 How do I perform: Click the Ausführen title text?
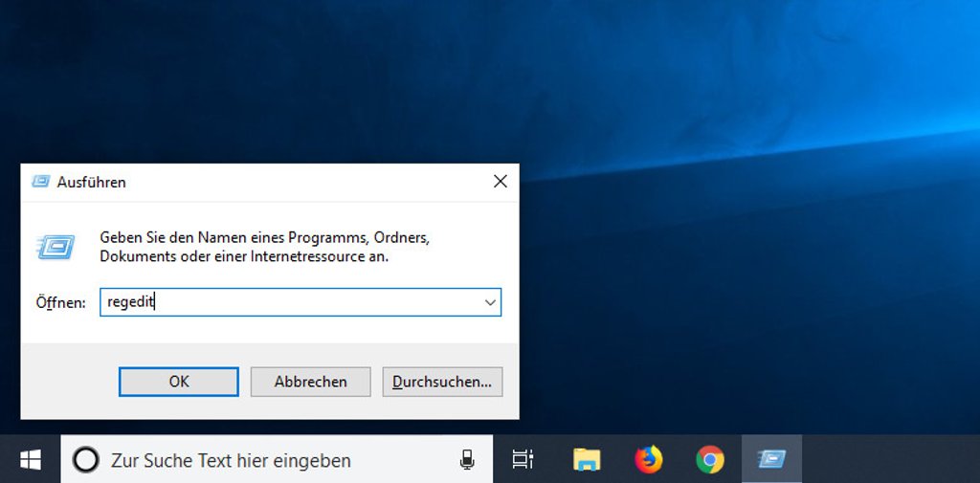91,183
